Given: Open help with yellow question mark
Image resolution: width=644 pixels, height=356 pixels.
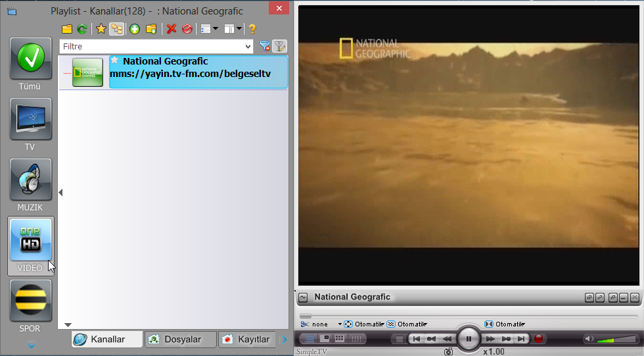Looking at the screenshot, I should [252, 29].
